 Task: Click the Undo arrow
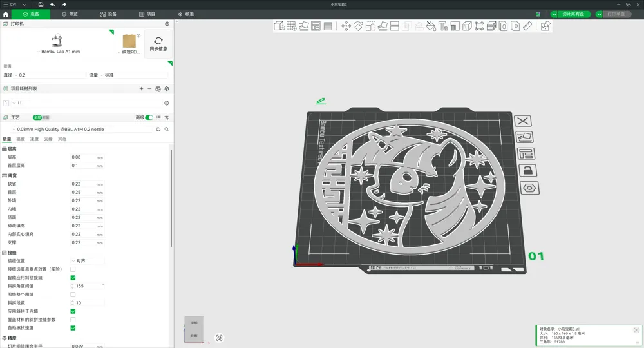tap(53, 5)
